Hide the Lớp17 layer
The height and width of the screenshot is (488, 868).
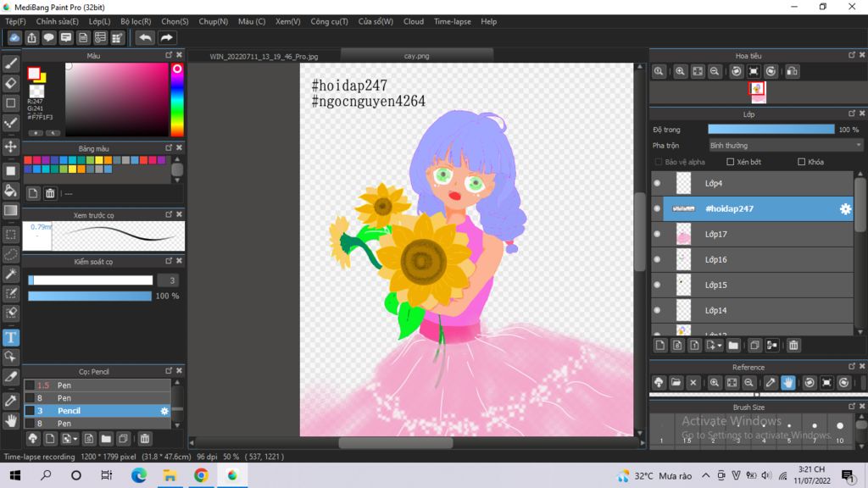coord(657,234)
